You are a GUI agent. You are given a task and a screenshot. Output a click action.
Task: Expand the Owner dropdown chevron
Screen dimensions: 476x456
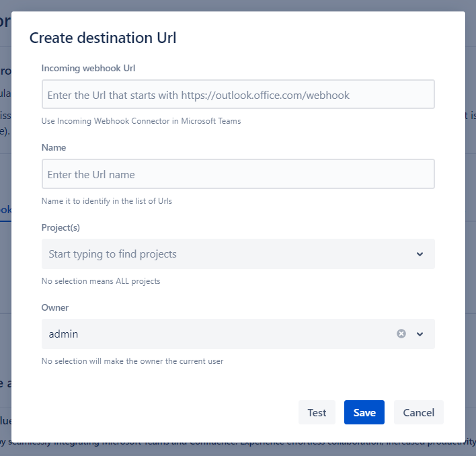[x=420, y=334]
